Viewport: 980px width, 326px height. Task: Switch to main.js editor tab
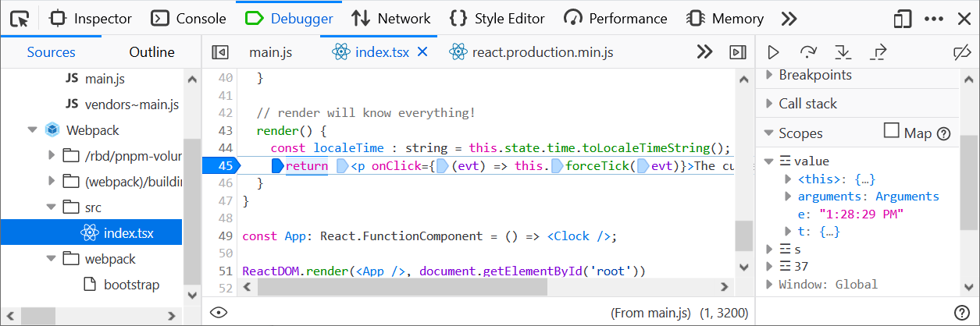[270, 52]
